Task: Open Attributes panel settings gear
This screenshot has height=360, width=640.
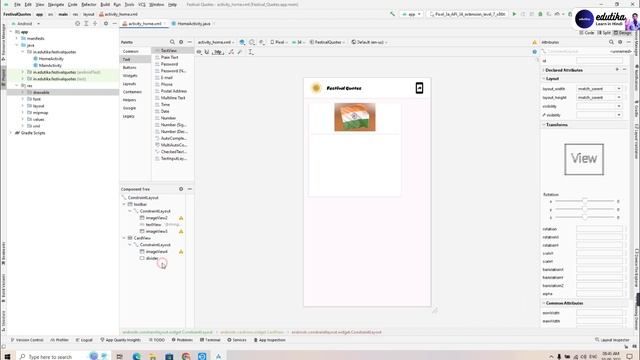Action: pyautogui.click(x=620, y=42)
